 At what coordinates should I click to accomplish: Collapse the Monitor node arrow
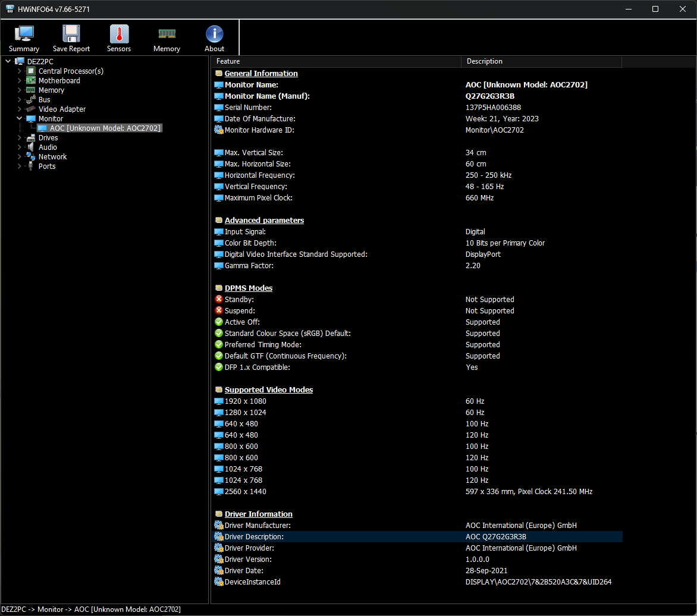click(19, 119)
